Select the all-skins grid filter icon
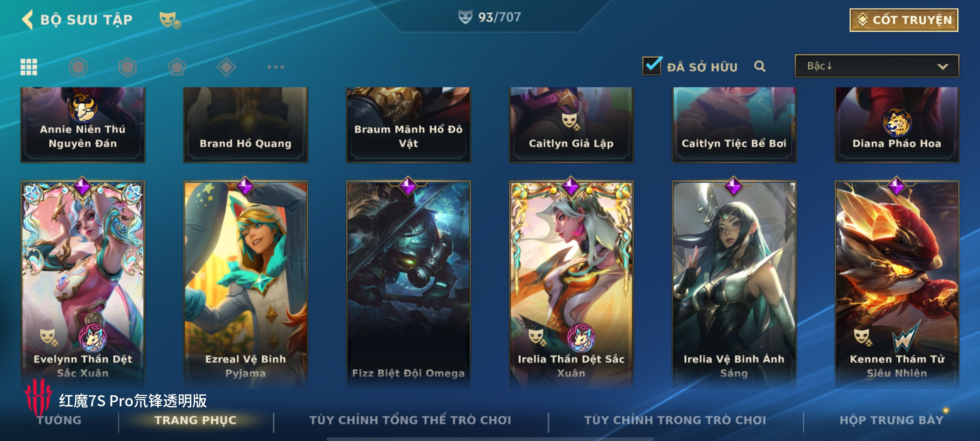 coord(29,67)
